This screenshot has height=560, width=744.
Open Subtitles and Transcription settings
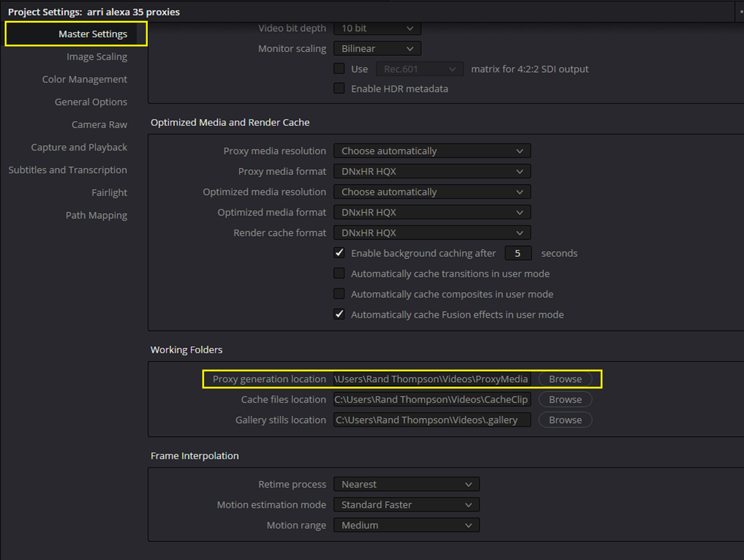pyautogui.click(x=68, y=170)
